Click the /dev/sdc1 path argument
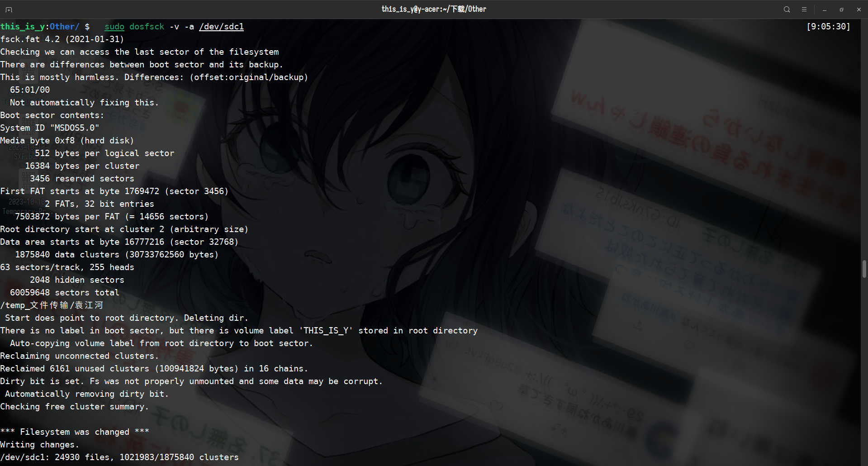This screenshot has height=466, width=868. pos(221,27)
